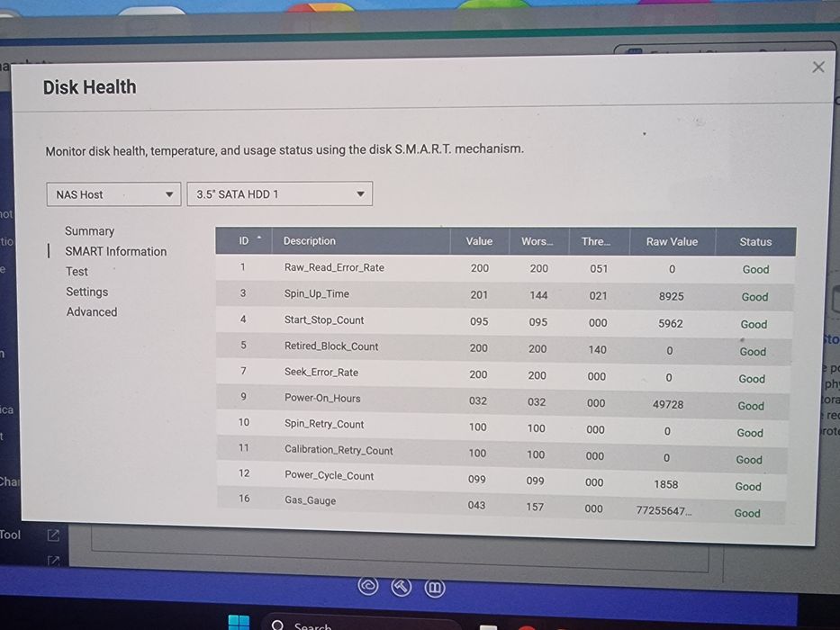Click ID cell 16
This screenshot has width=840, height=630.
(x=244, y=499)
